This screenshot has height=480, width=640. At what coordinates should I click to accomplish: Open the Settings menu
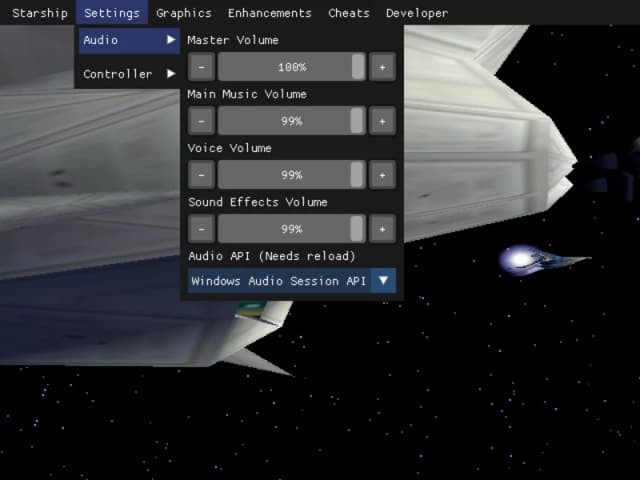pyautogui.click(x=112, y=13)
